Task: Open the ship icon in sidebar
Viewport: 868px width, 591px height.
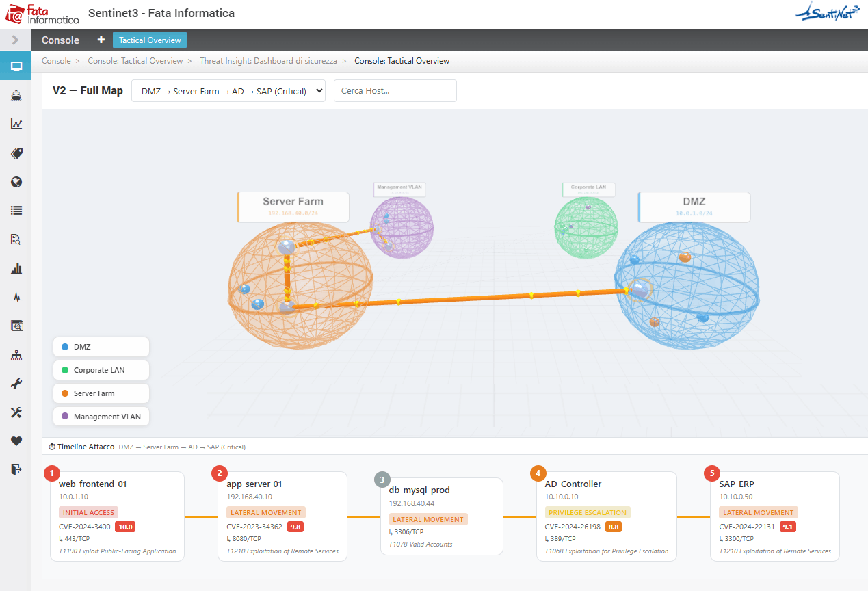Action: point(16,95)
